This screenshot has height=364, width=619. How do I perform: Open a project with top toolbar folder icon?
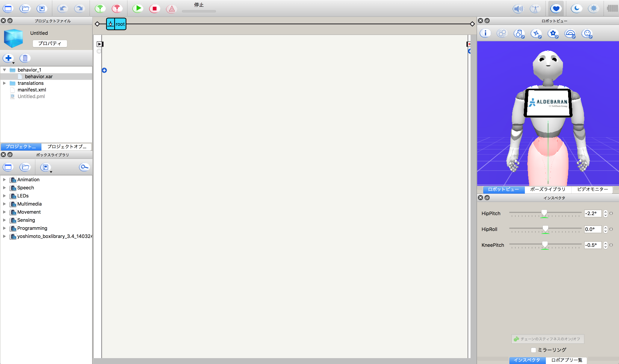[25, 9]
